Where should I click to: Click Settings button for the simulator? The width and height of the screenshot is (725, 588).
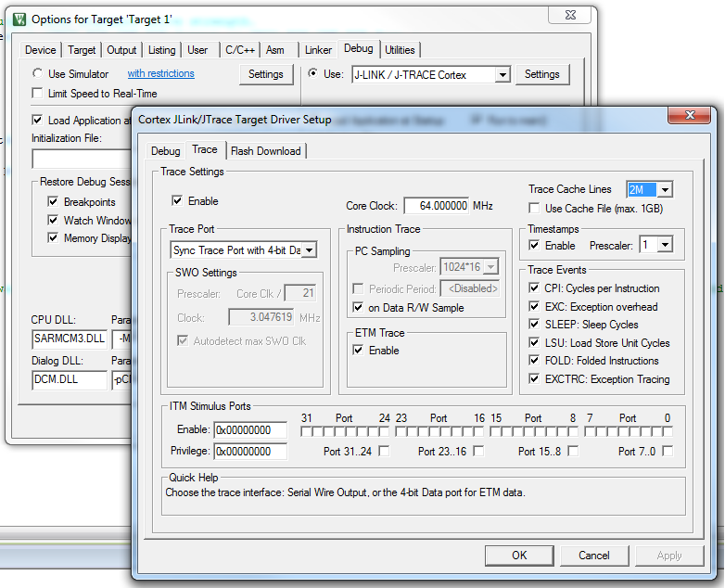point(266,74)
